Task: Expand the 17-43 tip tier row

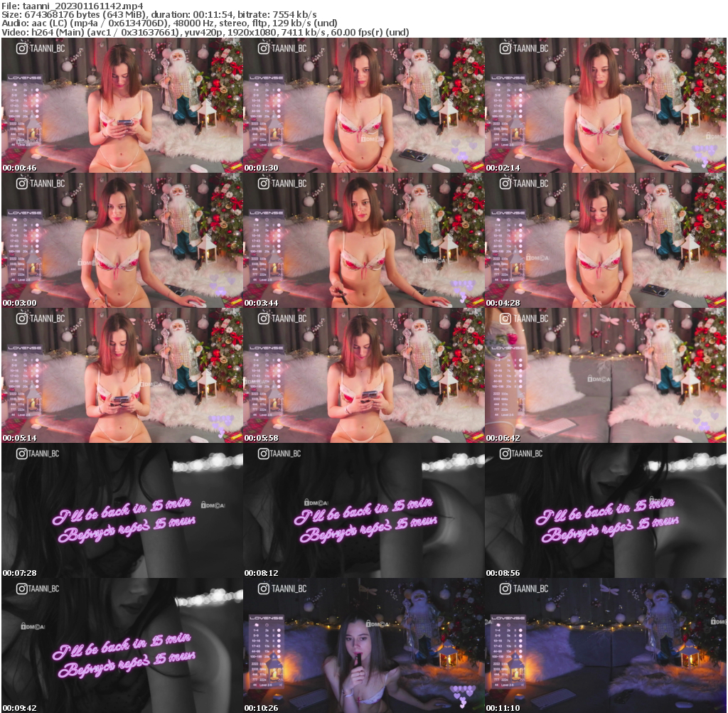Action: click(x=13, y=106)
